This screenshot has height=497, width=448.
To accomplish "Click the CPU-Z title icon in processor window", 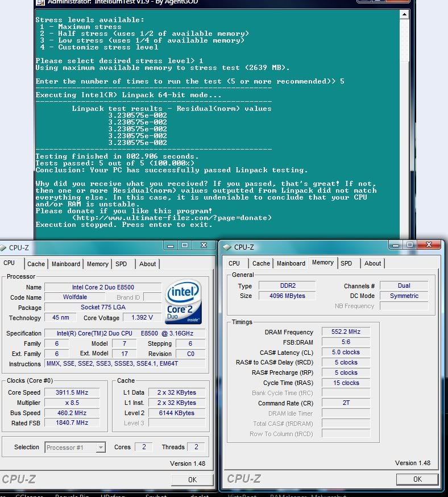I will coord(3,248).
